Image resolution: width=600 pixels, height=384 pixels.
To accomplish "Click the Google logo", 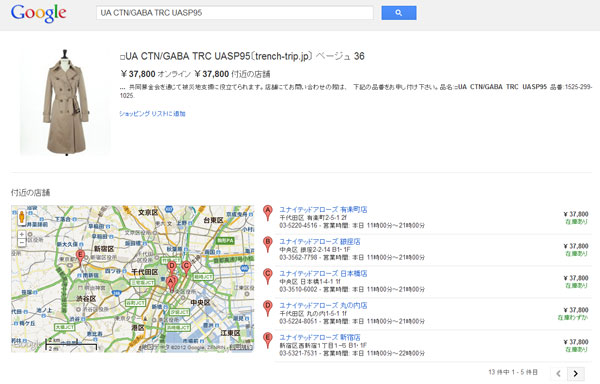I will coord(38,13).
